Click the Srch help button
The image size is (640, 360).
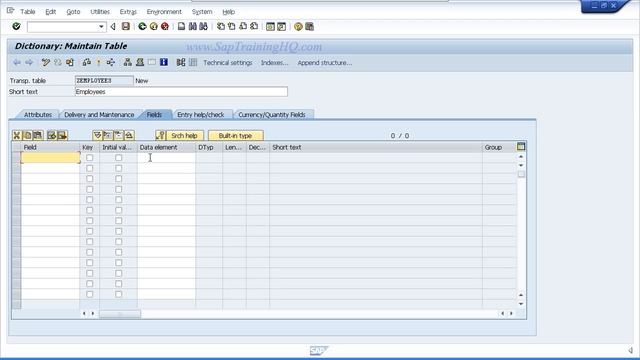[184, 136]
